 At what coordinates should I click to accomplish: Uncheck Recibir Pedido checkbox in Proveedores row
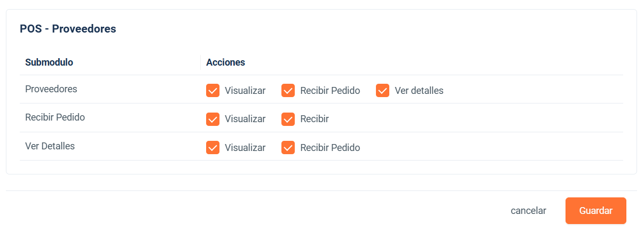288,91
